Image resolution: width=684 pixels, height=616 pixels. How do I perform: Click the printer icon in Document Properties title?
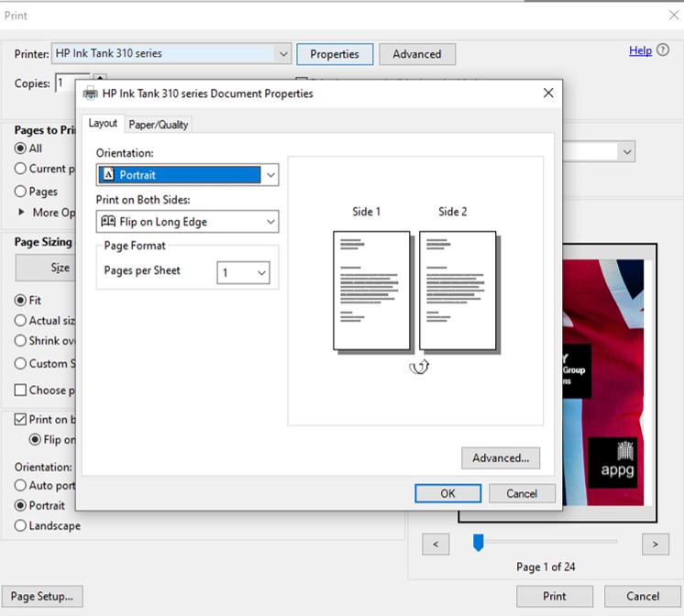point(90,93)
